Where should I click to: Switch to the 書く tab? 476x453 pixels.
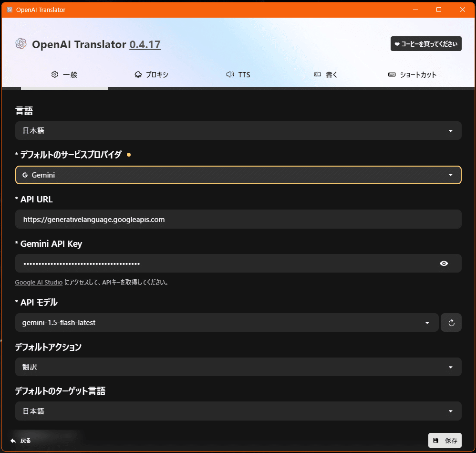point(325,74)
